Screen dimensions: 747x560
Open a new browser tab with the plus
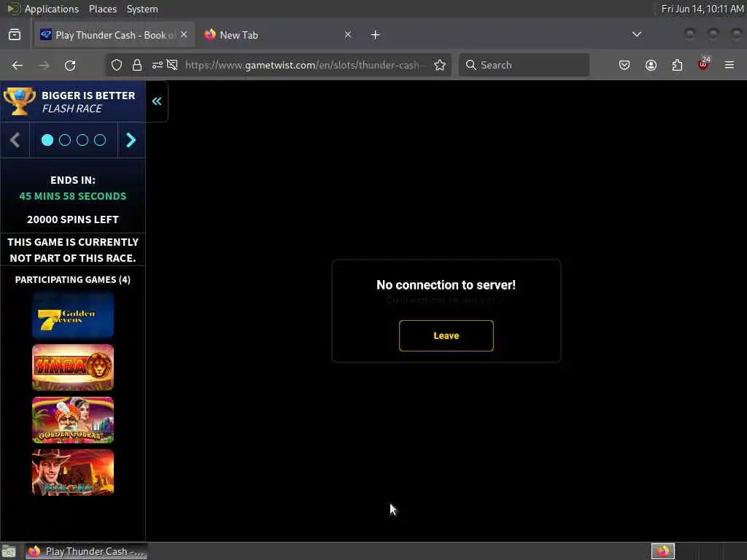376,35
